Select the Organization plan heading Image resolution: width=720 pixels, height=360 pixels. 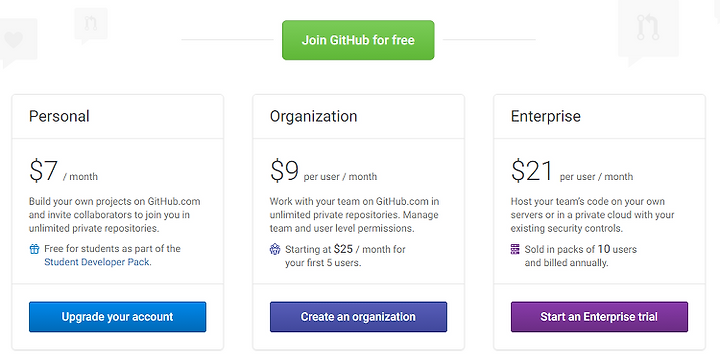(x=313, y=116)
